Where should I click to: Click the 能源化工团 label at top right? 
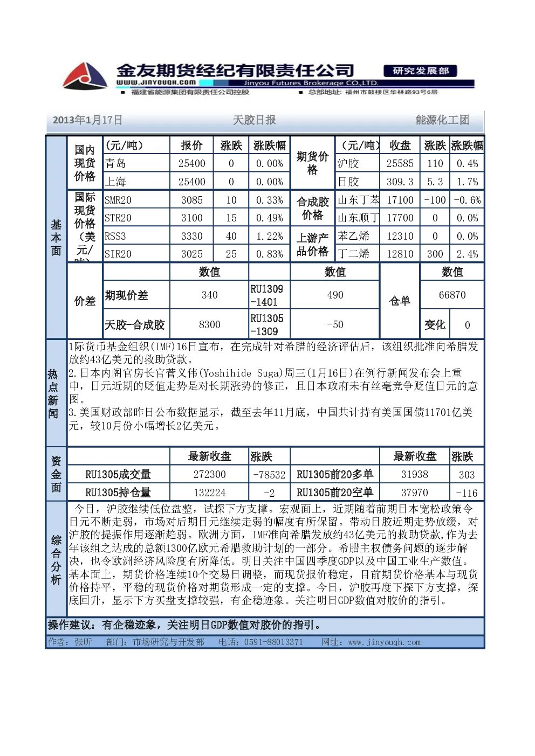pos(443,120)
